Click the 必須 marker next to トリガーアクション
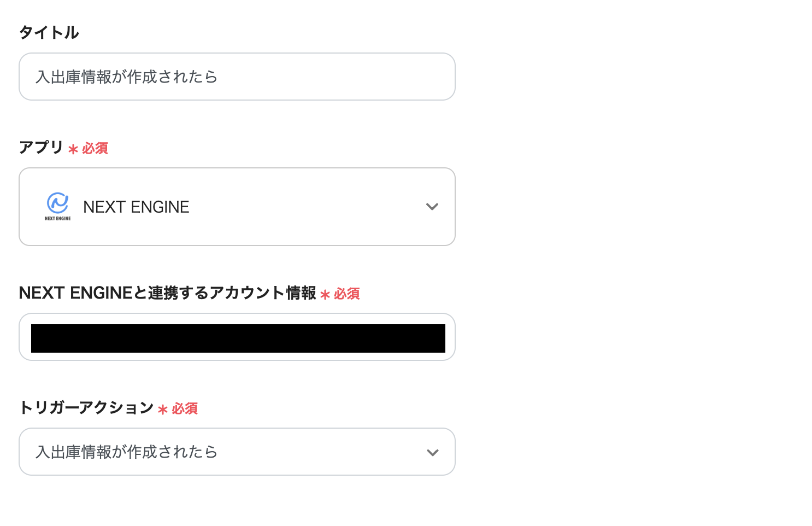 185,409
